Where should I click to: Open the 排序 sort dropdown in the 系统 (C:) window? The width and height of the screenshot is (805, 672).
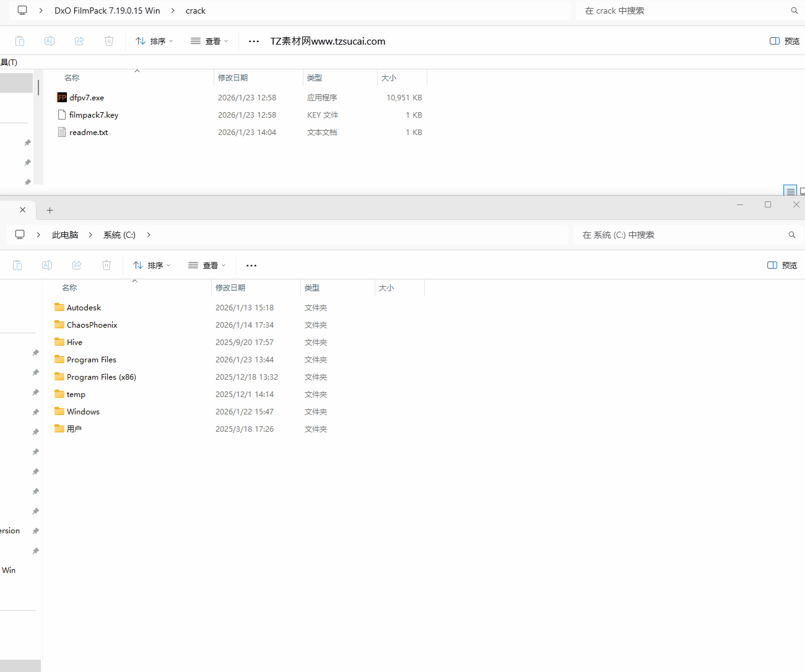coord(152,266)
